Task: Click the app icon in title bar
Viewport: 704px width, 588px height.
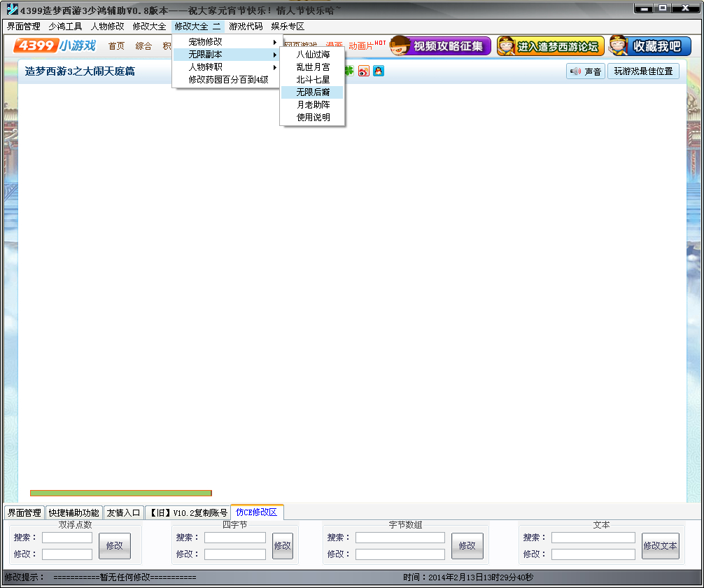Action: pos(12,9)
